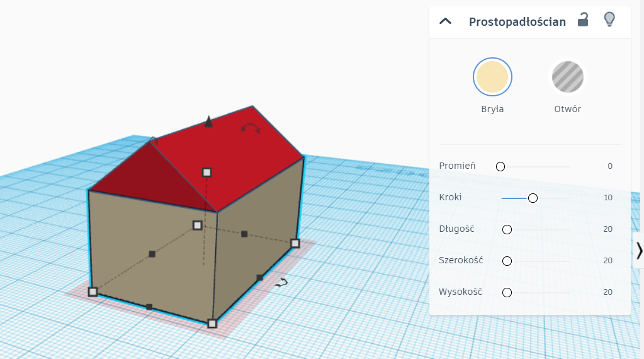The height and width of the screenshot is (359, 644).
Task: Click the Bryła label
Action: pyautogui.click(x=492, y=109)
